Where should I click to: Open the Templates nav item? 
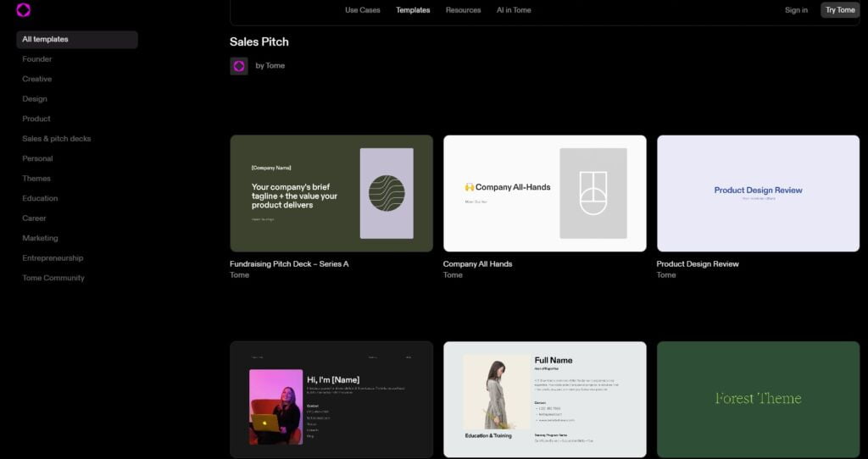[413, 10]
